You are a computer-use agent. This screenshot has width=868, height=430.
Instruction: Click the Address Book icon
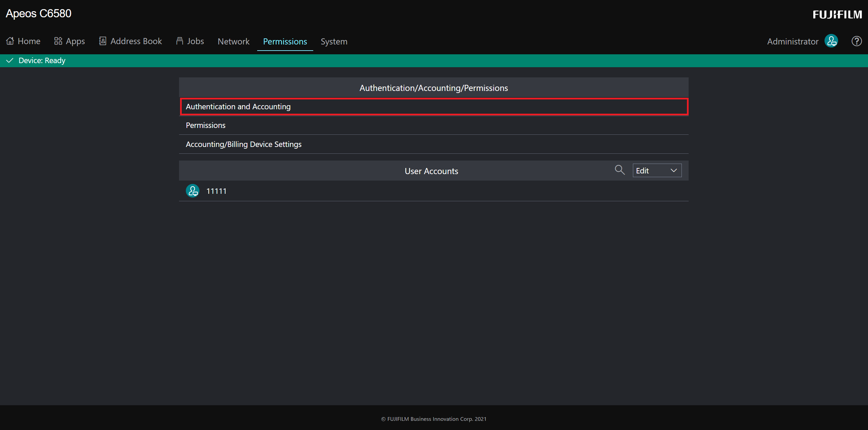[x=103, y=41]
